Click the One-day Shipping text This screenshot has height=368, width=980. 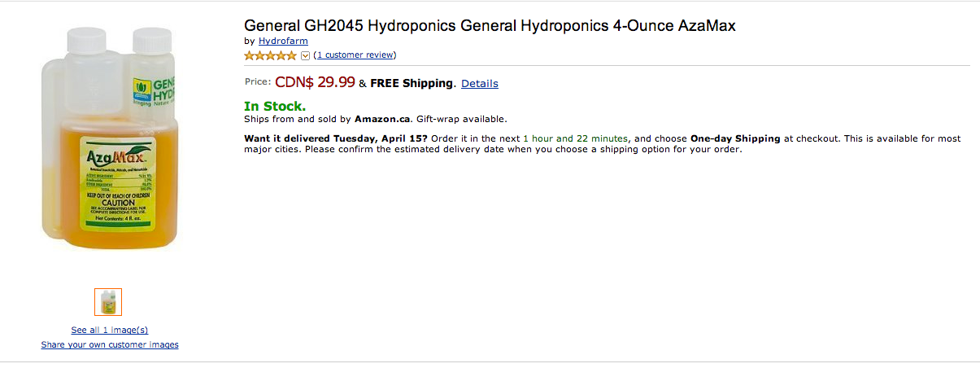[x=735, y=138]
